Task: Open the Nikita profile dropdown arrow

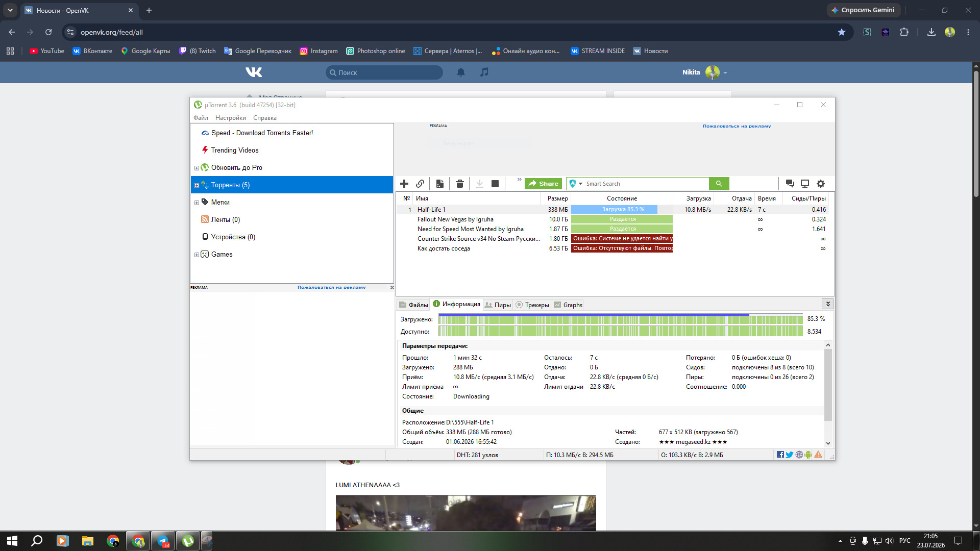Action: [725, 73]
